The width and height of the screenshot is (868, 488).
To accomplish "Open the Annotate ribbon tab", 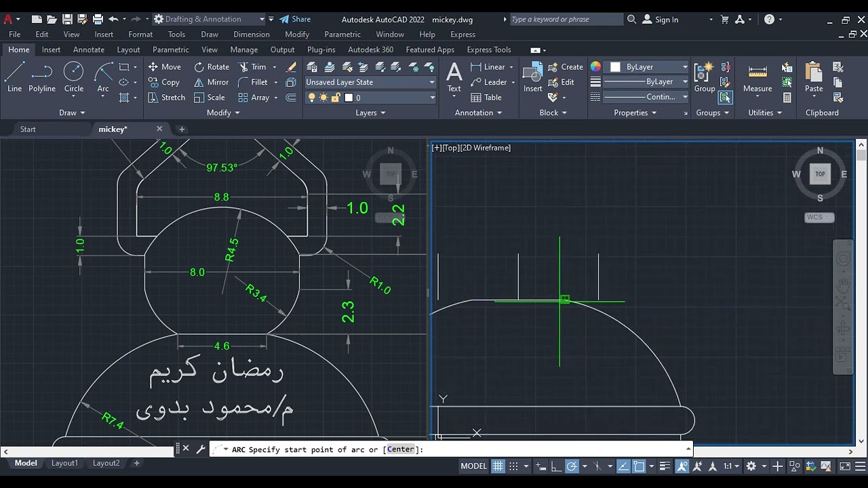I will tap(89, 49).
